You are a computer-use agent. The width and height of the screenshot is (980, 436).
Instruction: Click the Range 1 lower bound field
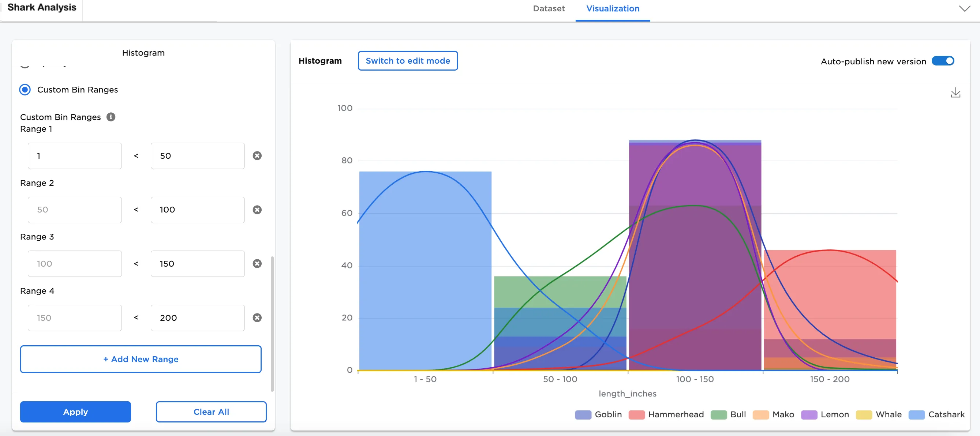coord(75,156)
